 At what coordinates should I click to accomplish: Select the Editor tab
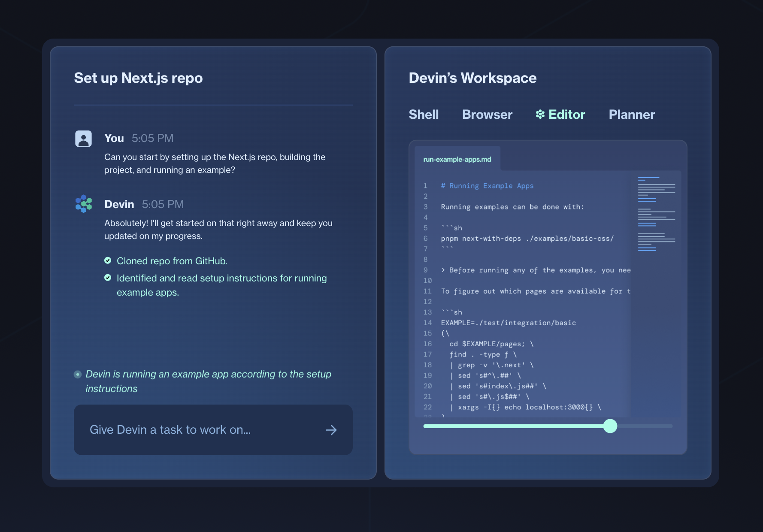tap(560, 115)
